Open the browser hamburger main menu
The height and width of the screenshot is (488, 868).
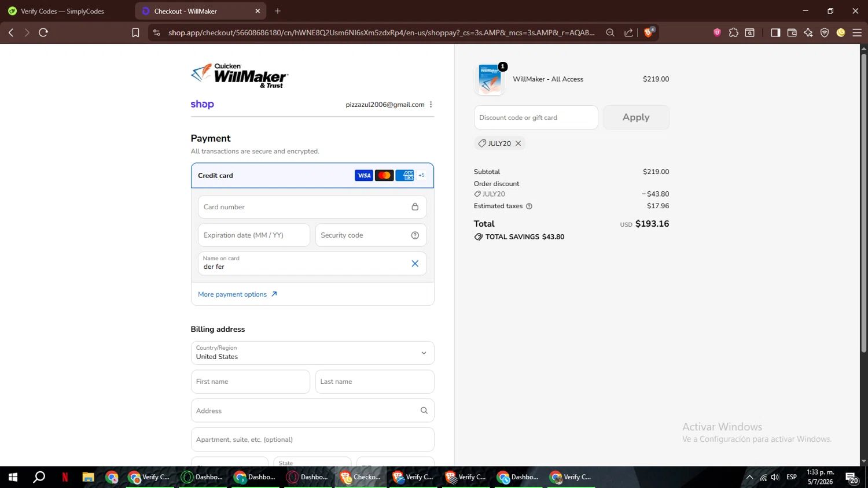click(x=857, y=32)
